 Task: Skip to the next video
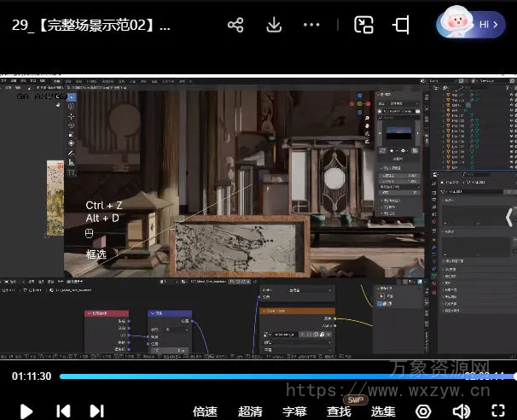96,411
